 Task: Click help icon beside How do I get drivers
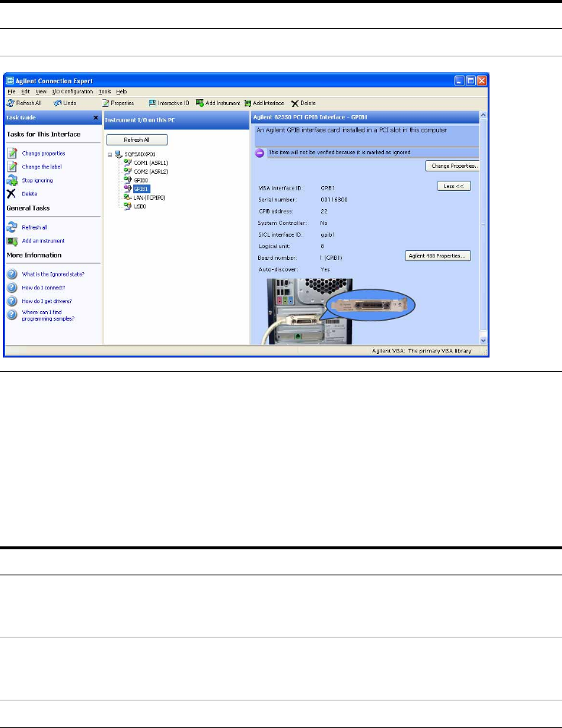pos(12,301)
